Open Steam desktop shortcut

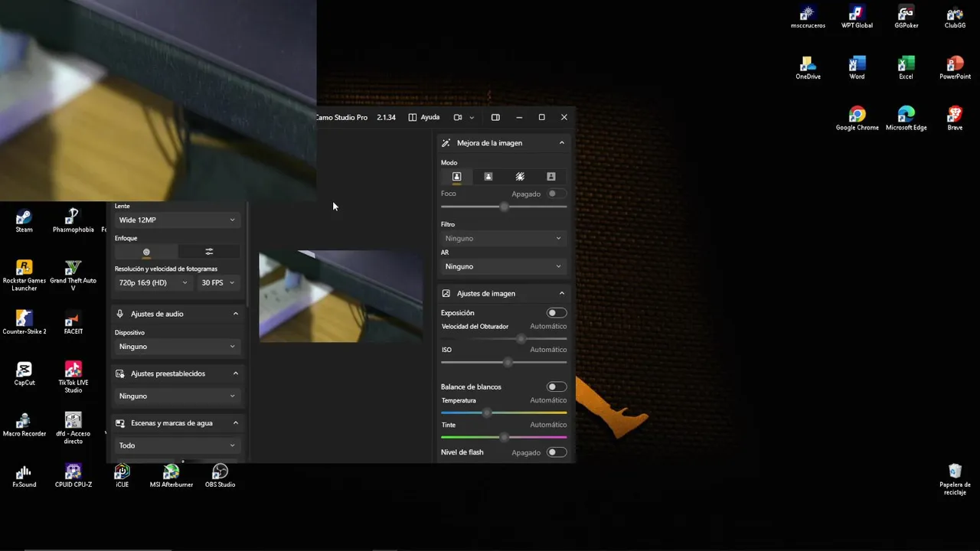[24, 221]
